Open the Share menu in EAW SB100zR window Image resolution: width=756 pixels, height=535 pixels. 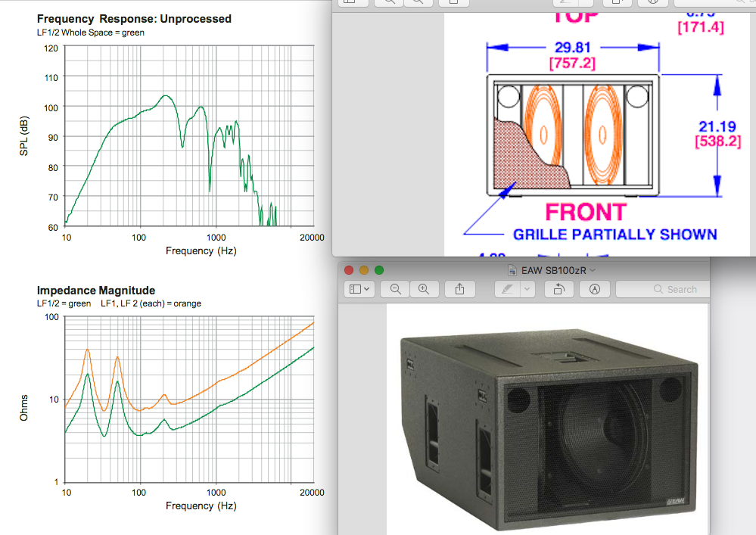click(459, 289)
